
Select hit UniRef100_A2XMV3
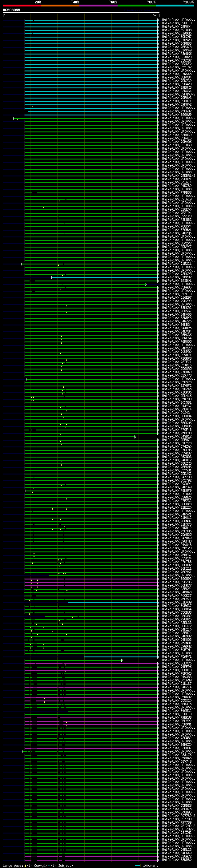[177, 57]
